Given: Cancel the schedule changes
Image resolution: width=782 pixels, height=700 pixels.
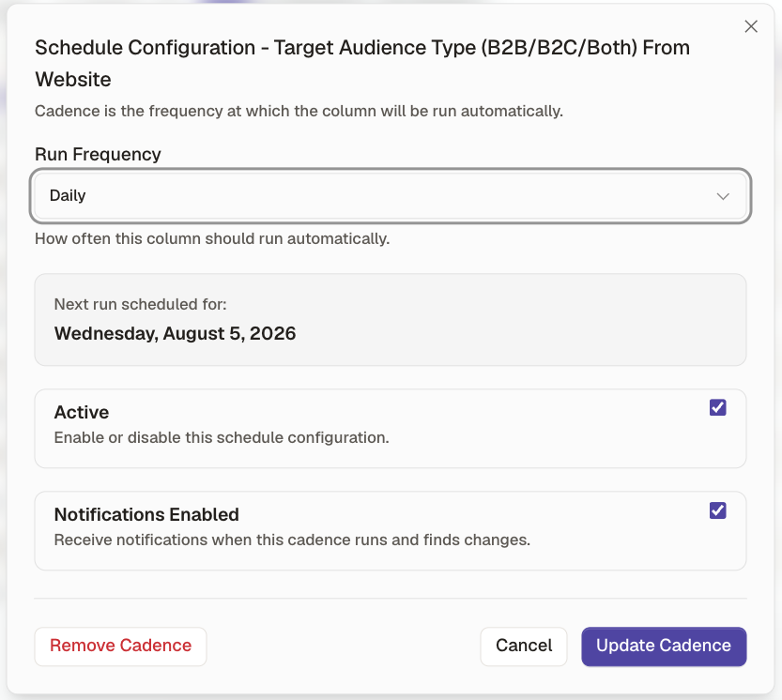Looking at the screenshot, I should tap(524, 647).
